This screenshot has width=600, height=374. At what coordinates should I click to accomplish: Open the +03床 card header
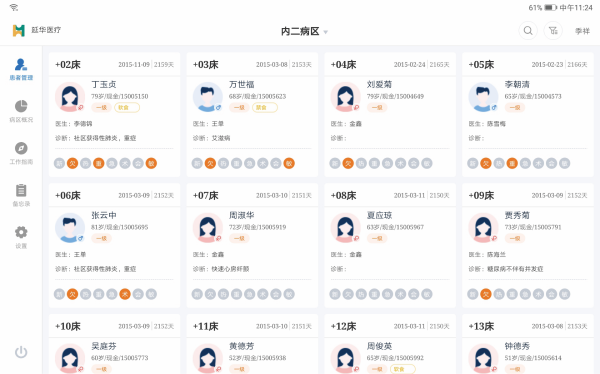(x=252, y=64)
